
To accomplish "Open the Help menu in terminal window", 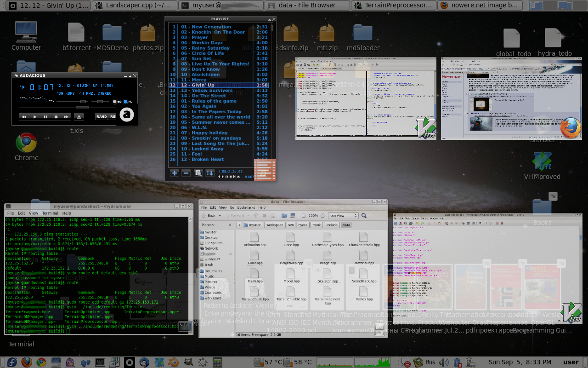I will point(67,213).
